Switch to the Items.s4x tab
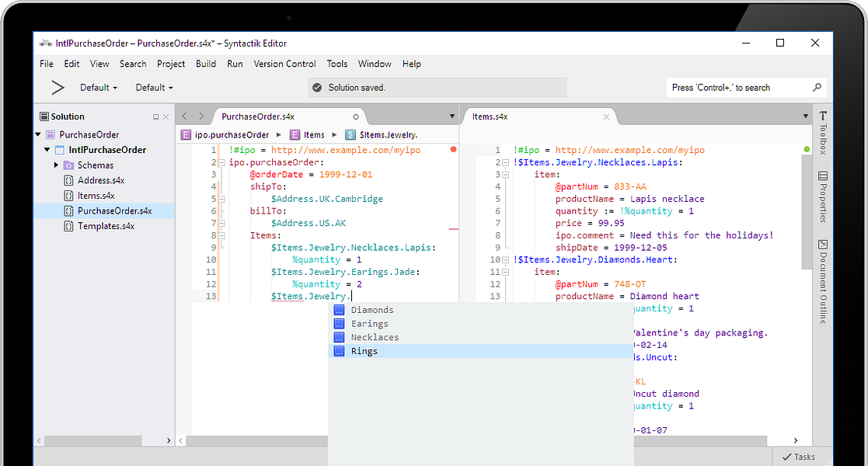 (490, 116)
